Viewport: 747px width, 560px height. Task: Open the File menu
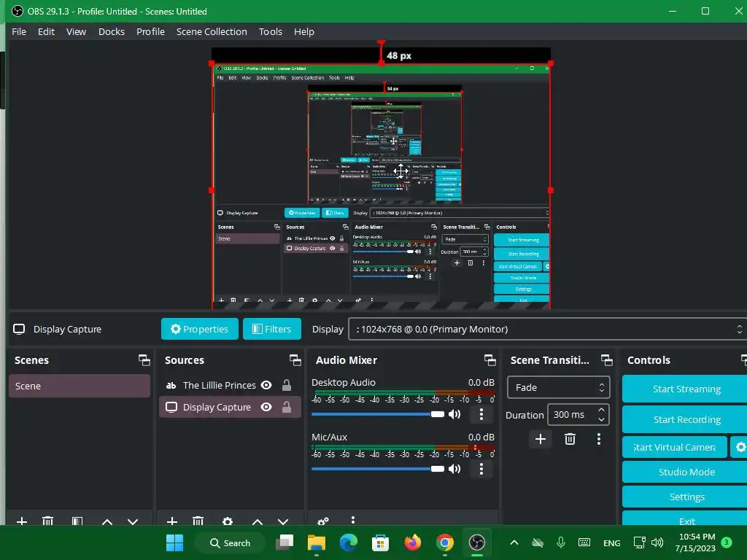(x=19, y=31)
